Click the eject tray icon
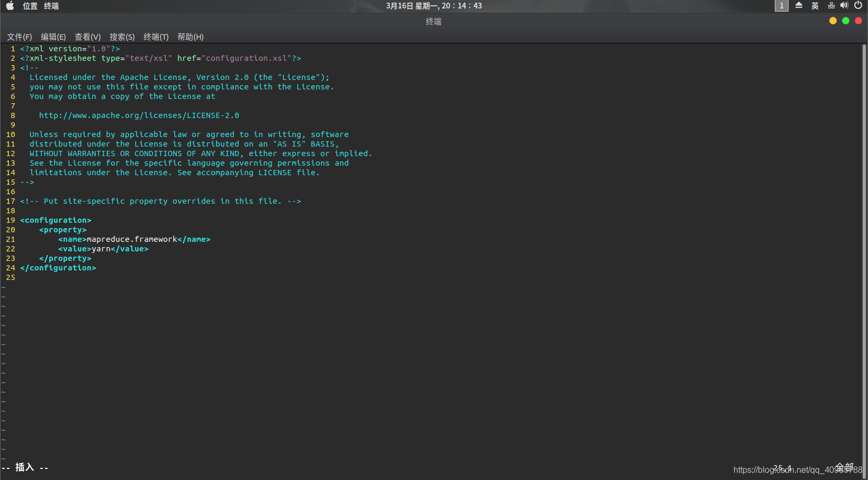Viewport: 868px width, 480px height. [799, 6]
